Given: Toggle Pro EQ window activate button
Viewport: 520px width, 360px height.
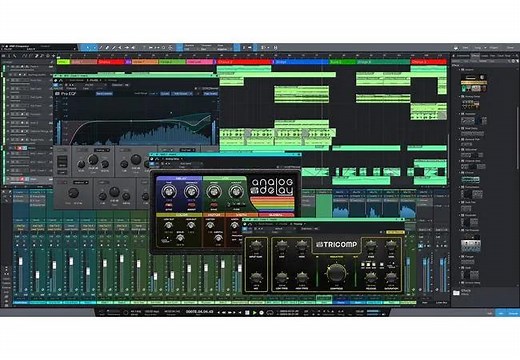Looking at the screenshot, I should pos(56,85).
